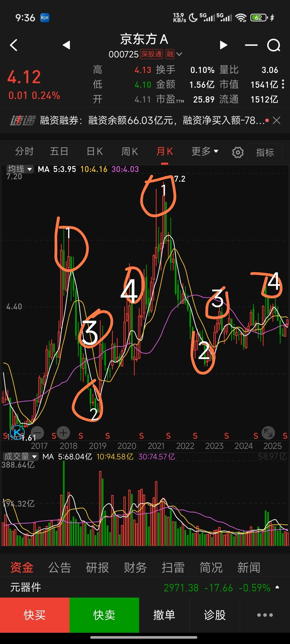The width and height of the screenshot is (290, 644).
Task: Open 指标 indicators button
Action: coord(265,152)
